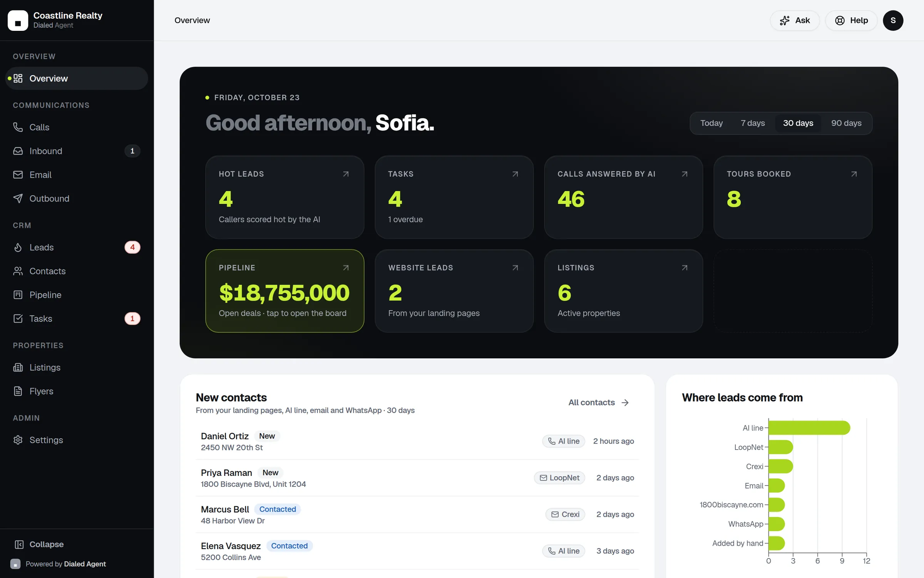Image resolution: width=924 pixels, height=578 pixels.
Task: Click the LoopNet bar in leads chart
Action: point(781,447)
